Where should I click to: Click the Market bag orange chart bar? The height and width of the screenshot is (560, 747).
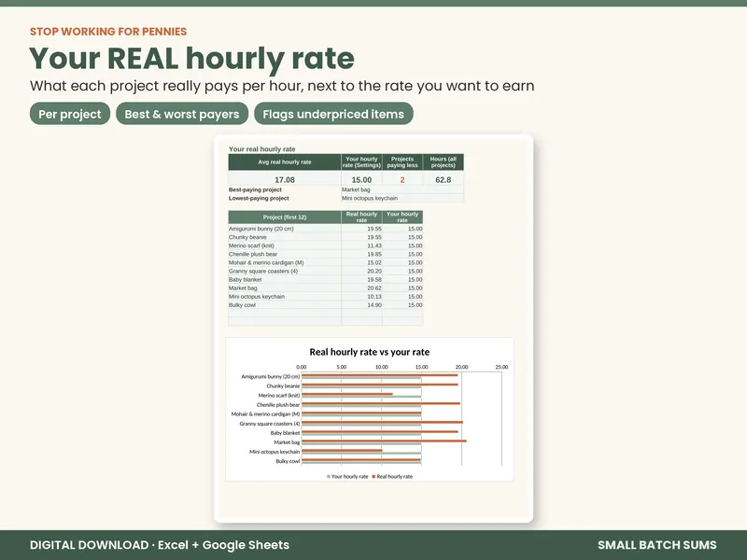384,441
